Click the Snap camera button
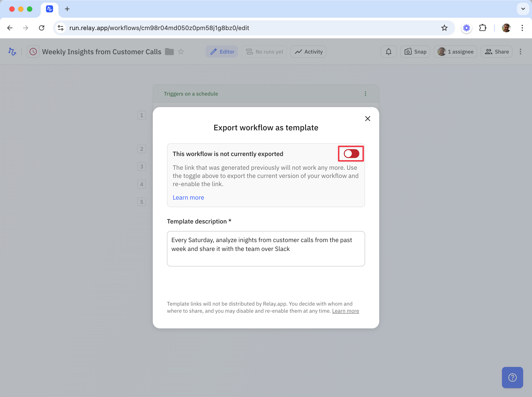The width and height of the screenshot is (532, 397). (415, 52)
